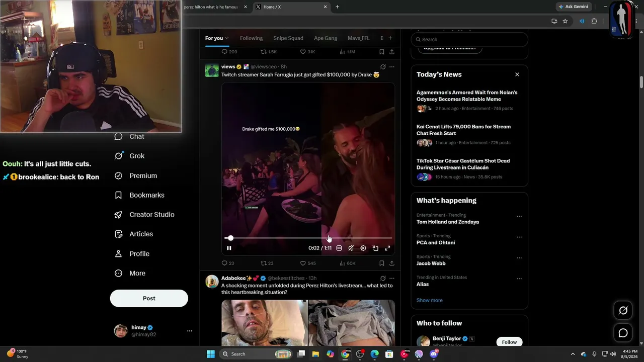The width and height of the screenshot is (644, 362).
Task: Open Microsoft Edge from the taskbar
Action: pos(374,354)
